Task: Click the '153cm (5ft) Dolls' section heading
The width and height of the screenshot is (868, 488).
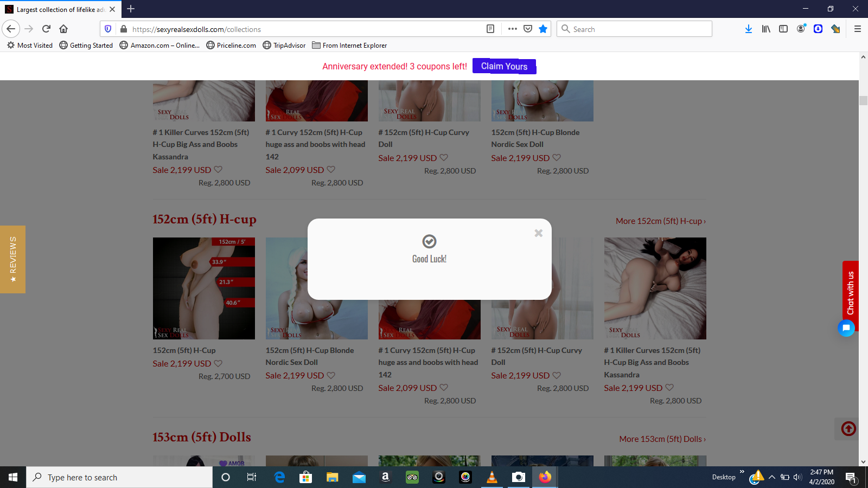Action: point(202,437)
